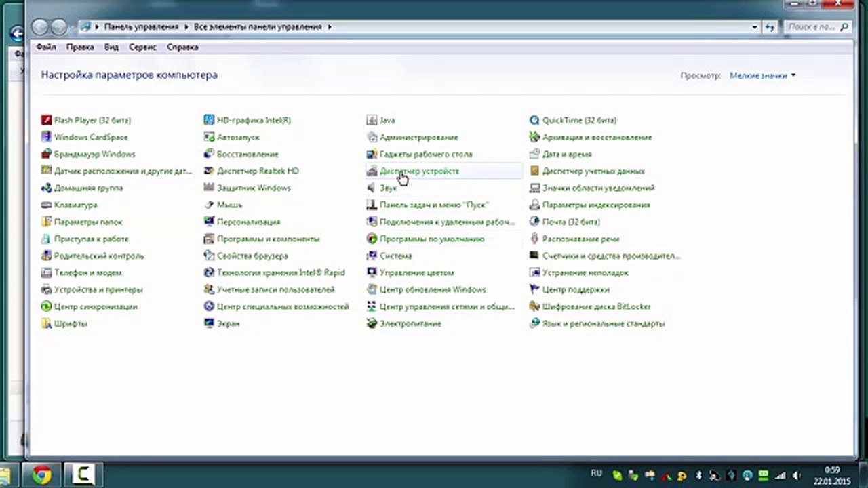Screen dimensions: 868x488
Task: Click the Шифрование диска BitLocker icon
Action: (x=534, y=306)
